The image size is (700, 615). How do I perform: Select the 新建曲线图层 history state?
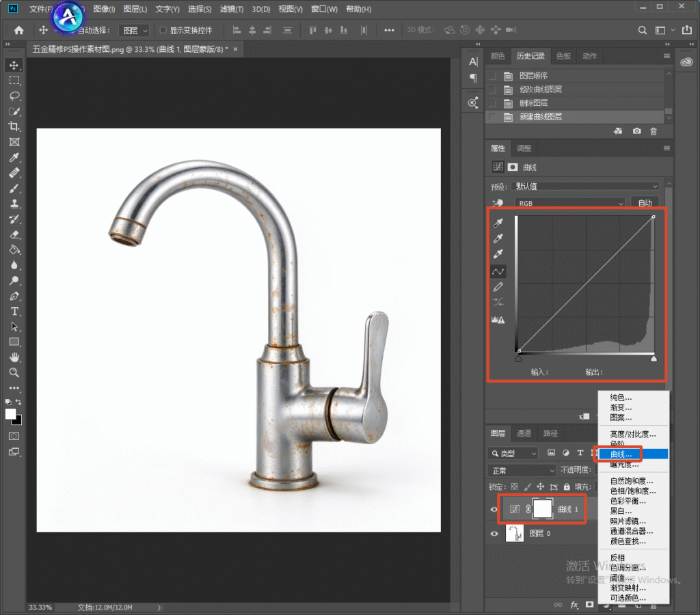point(575,117)
